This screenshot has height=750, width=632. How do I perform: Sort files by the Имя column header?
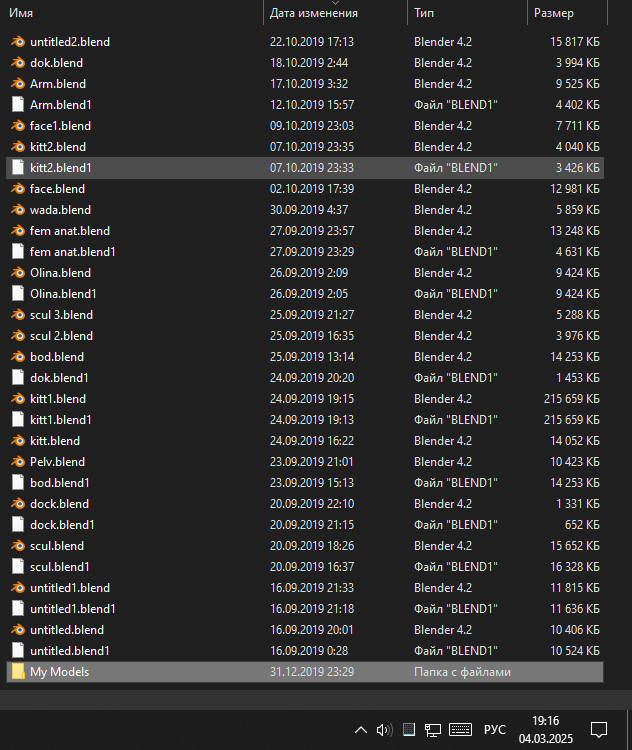tap(21, 13)
